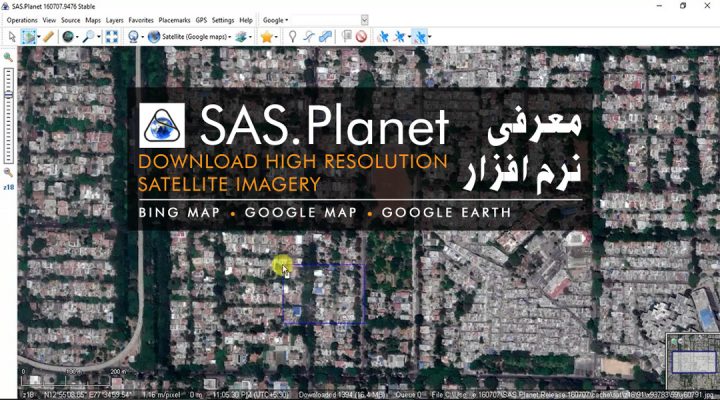Toggle full screen mode icon
Viewport: 720px width, 400px height.
click(x=112, y=37)
